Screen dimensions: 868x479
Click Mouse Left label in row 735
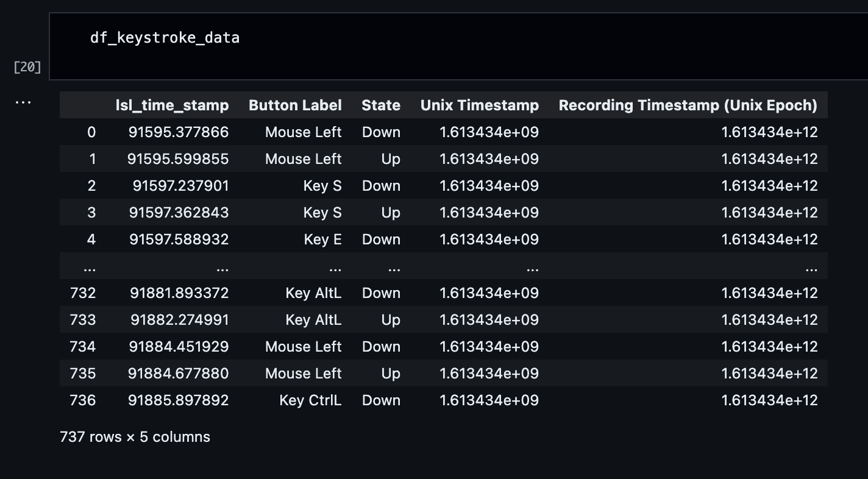tap(304, 374)
